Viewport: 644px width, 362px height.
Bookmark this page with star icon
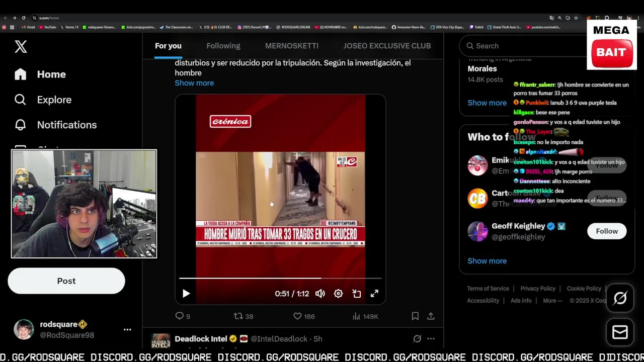(x=576, y=18)
